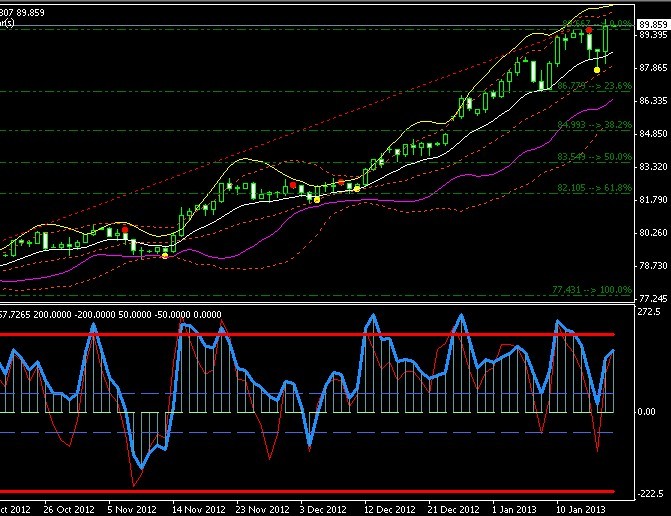671x516 pixels.
Task: Select the yellow dot marker below January 2013 candles
Action: (x=597, y=70)
